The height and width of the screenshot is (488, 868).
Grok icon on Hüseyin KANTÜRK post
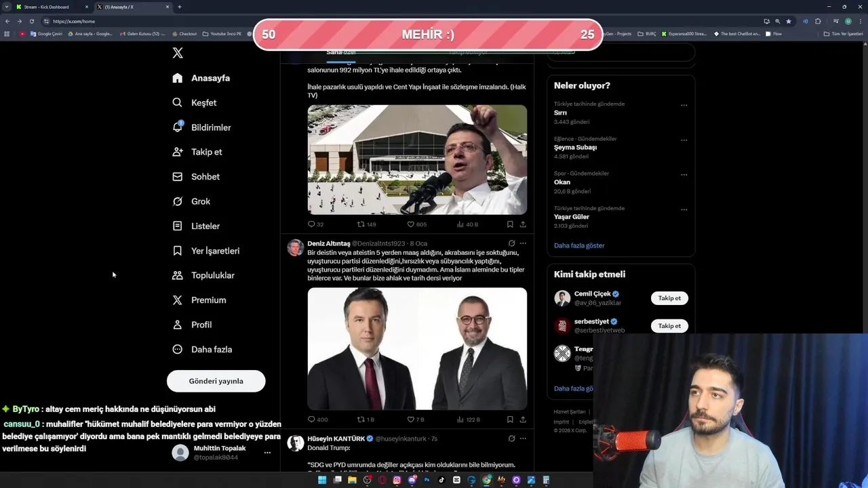click(511, 439)
